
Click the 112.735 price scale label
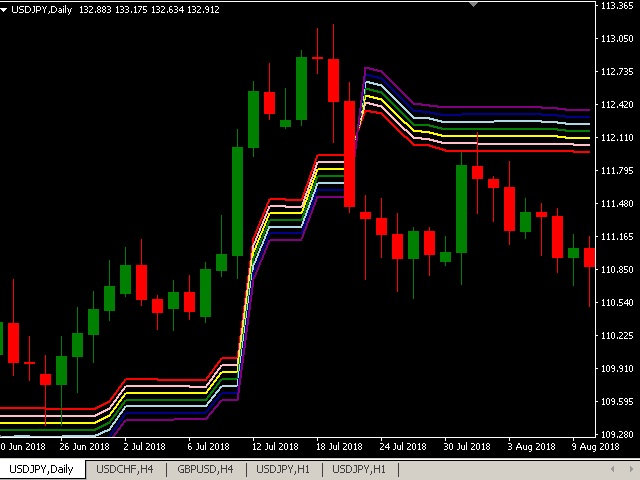[x=617, y=71]
